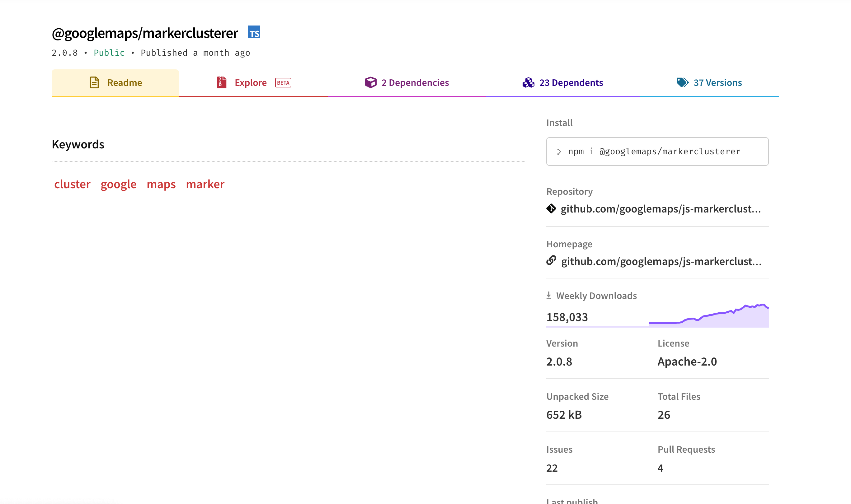This screenshot has height=504, width=851.
Task: Click the Explore package icon
Action: 221,82
